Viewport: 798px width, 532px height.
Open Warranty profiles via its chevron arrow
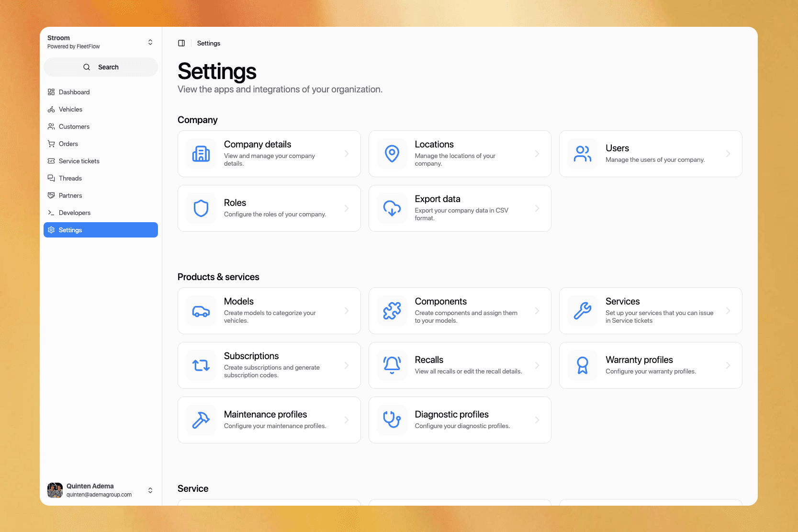click(x=728, y=365)
